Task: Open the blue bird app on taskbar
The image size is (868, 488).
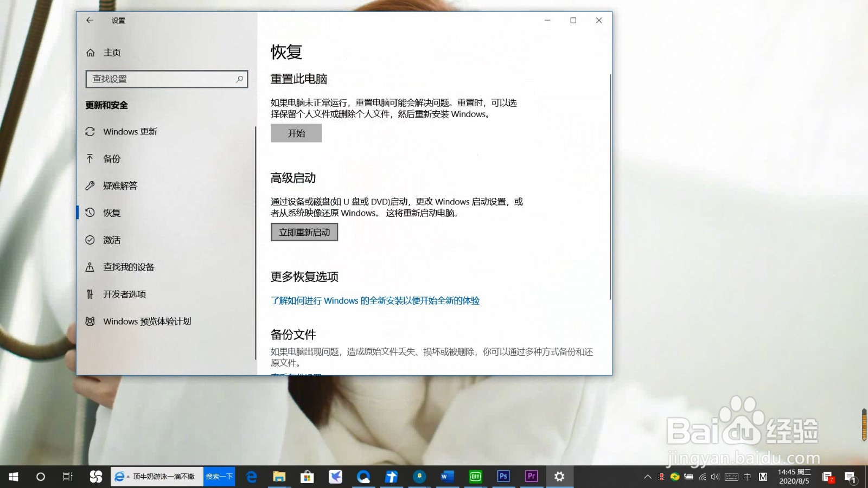Action: [x=335, y=477]
